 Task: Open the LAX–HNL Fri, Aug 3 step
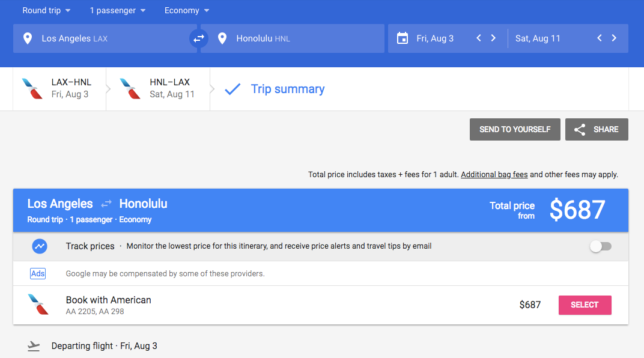coord(59,89)
